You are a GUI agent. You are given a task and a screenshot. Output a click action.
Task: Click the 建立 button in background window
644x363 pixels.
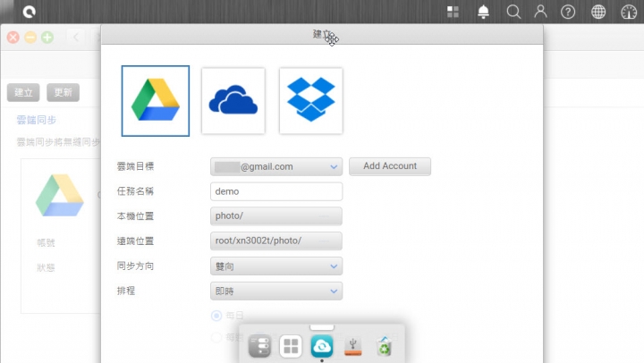[23, 92]
